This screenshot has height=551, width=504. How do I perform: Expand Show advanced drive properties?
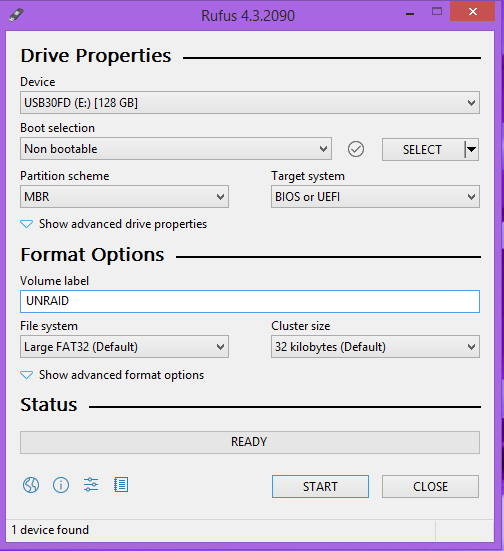point(114,224)
